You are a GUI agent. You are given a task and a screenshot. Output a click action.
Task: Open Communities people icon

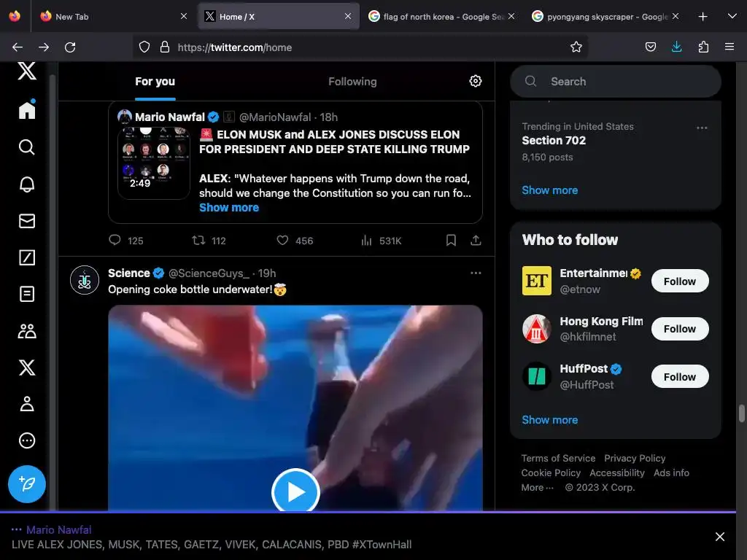(27, 330)
